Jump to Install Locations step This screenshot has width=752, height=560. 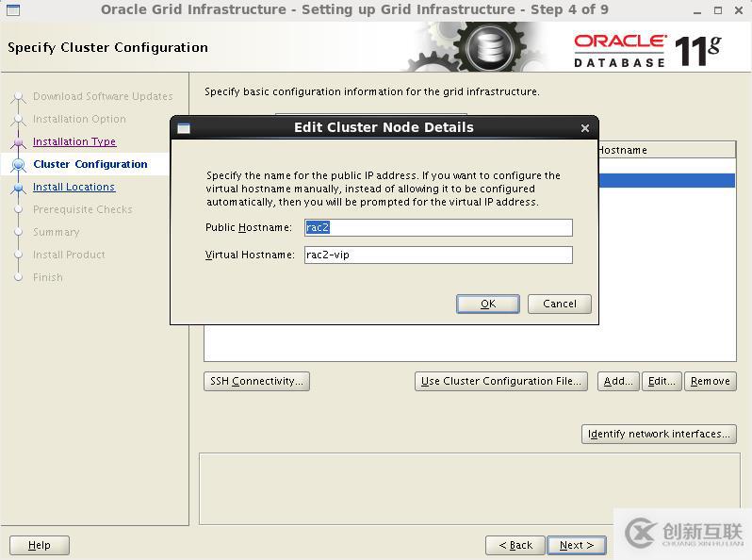74,187
